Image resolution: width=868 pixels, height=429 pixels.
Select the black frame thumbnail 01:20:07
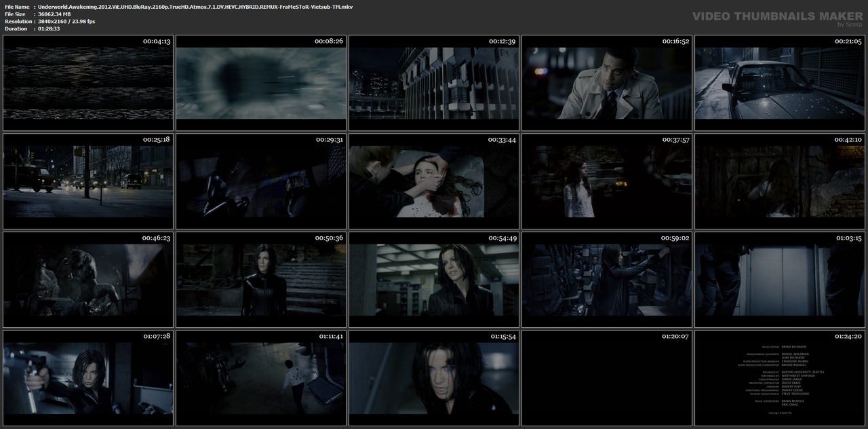tap(606, 378)
